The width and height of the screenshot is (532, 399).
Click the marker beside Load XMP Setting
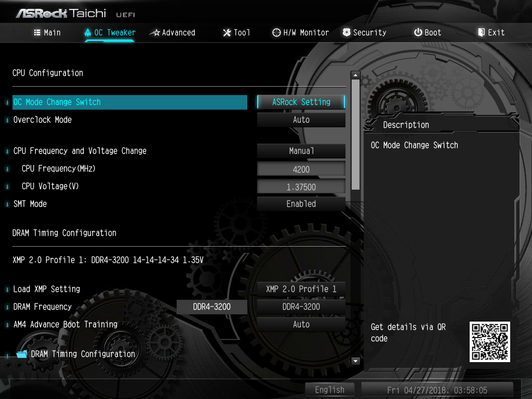(7, 289)
